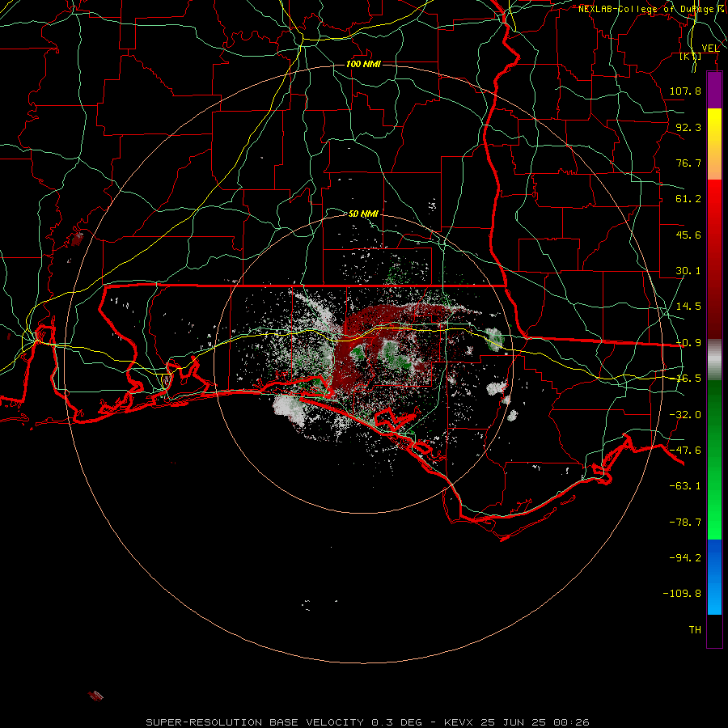Click the 50 NMI range ring label
Screen dimensions: 728x728
click(363, 214)
